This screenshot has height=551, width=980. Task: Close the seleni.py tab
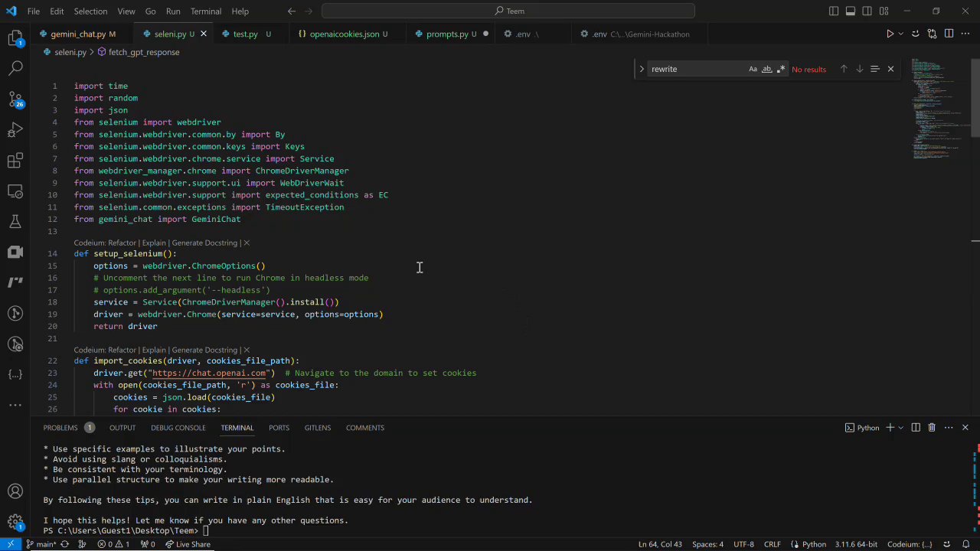pyautogui.click(x=203, y=34)
